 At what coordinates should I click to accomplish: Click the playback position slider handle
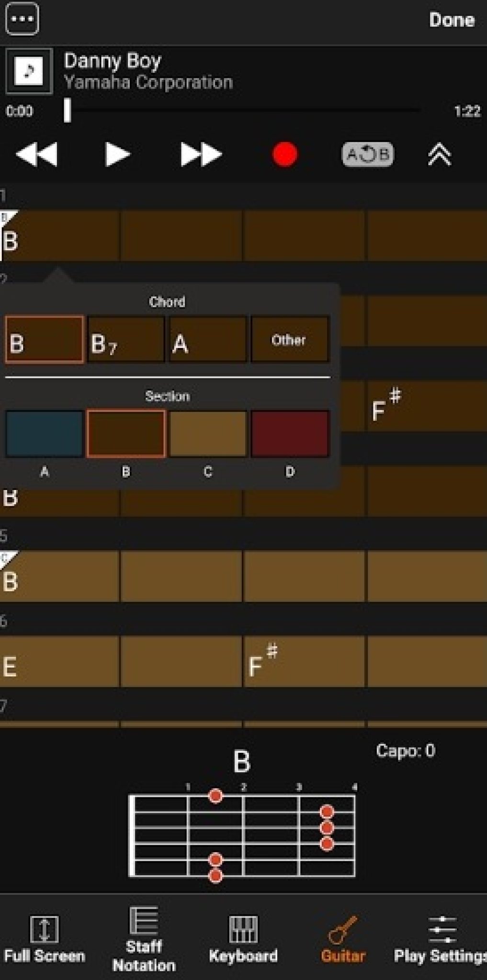(x=68, y=111)
